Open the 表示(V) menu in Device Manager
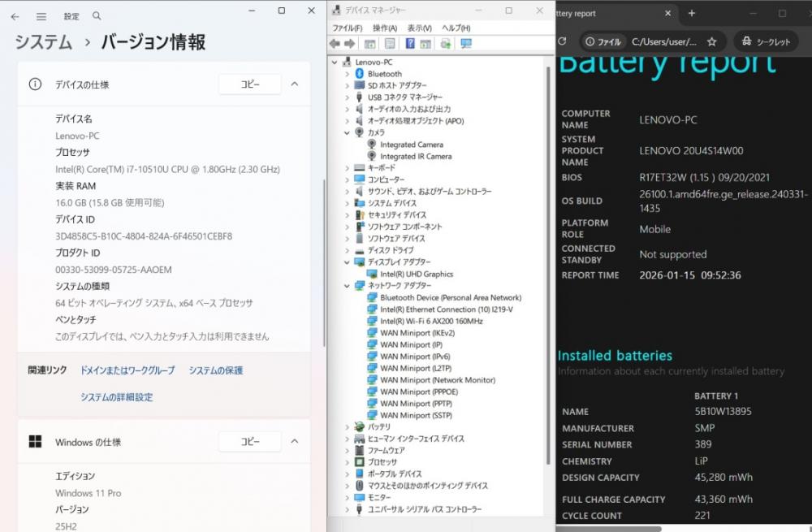This screenshot has width=812, height=532. (x=419, y=28)
